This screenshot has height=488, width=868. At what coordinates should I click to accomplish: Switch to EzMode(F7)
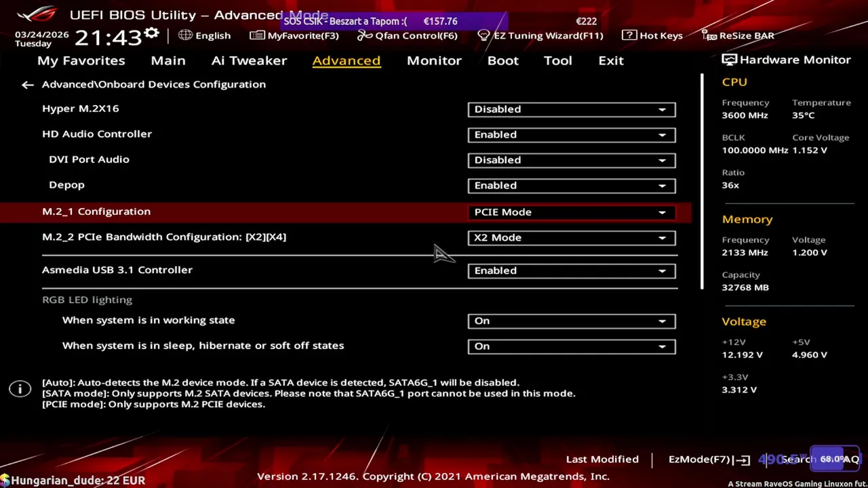(709, 460)
